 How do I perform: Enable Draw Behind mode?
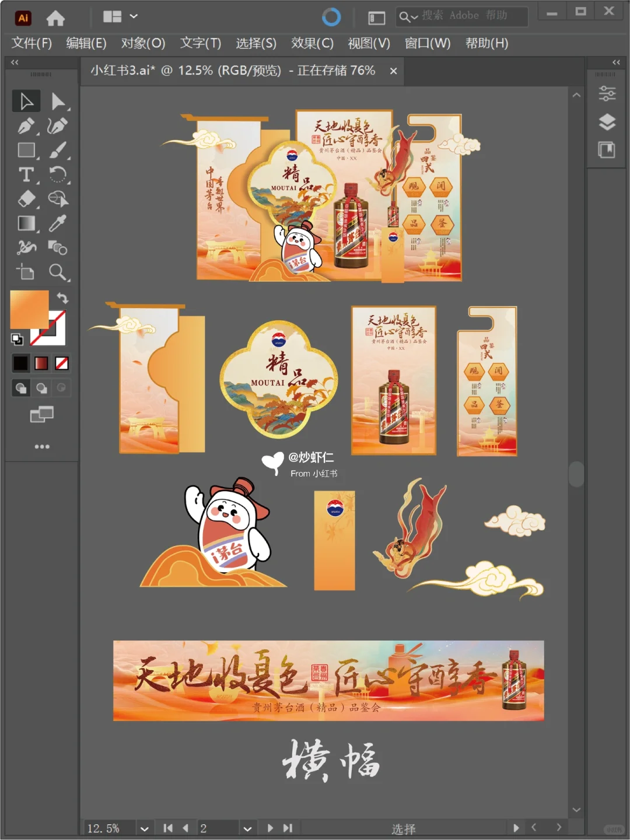tap(41, 388)
